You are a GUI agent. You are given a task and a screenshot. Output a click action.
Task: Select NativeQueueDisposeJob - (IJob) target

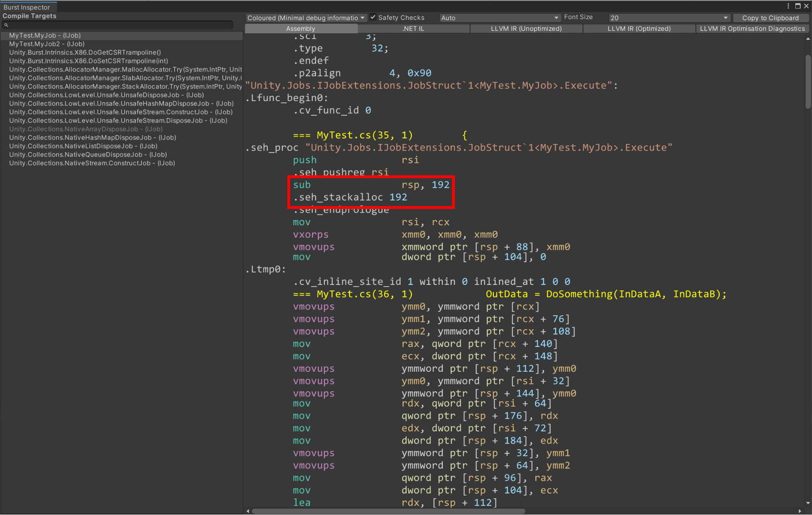(121, 155)
